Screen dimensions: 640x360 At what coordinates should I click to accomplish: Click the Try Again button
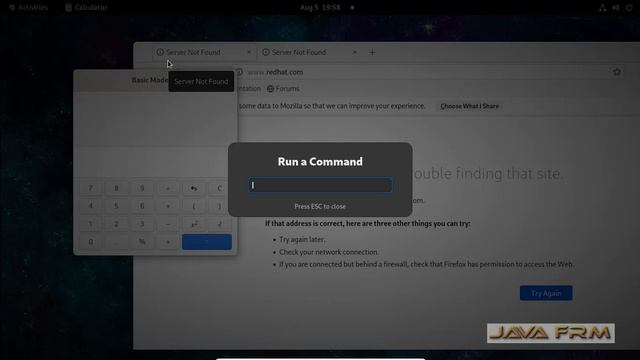click(x=546, y=293)
